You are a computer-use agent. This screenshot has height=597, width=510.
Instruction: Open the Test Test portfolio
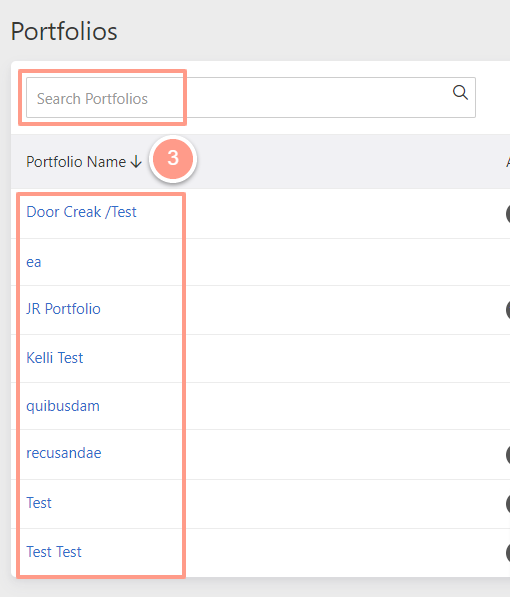point(54,552)
